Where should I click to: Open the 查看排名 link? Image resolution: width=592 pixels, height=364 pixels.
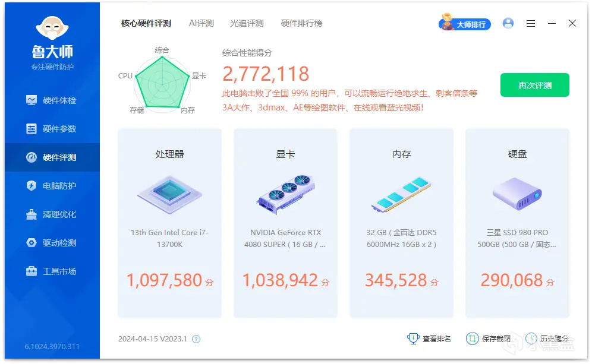point(436,339)
